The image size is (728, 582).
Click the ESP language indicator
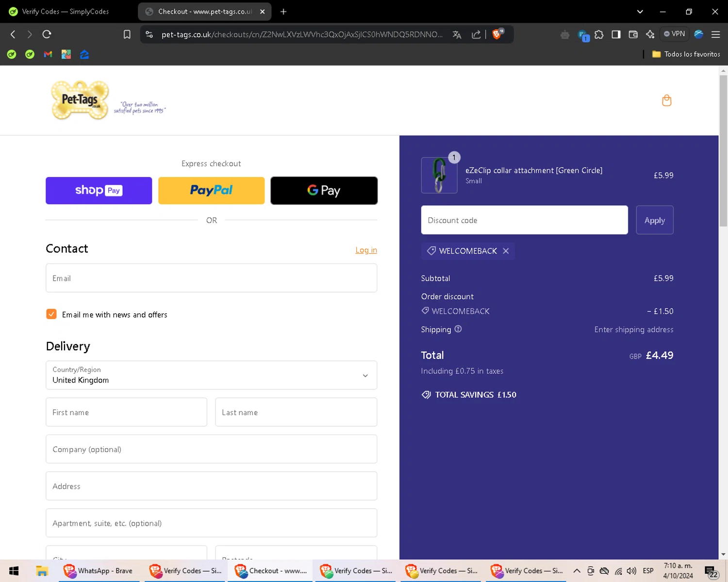tap(648, 571)
